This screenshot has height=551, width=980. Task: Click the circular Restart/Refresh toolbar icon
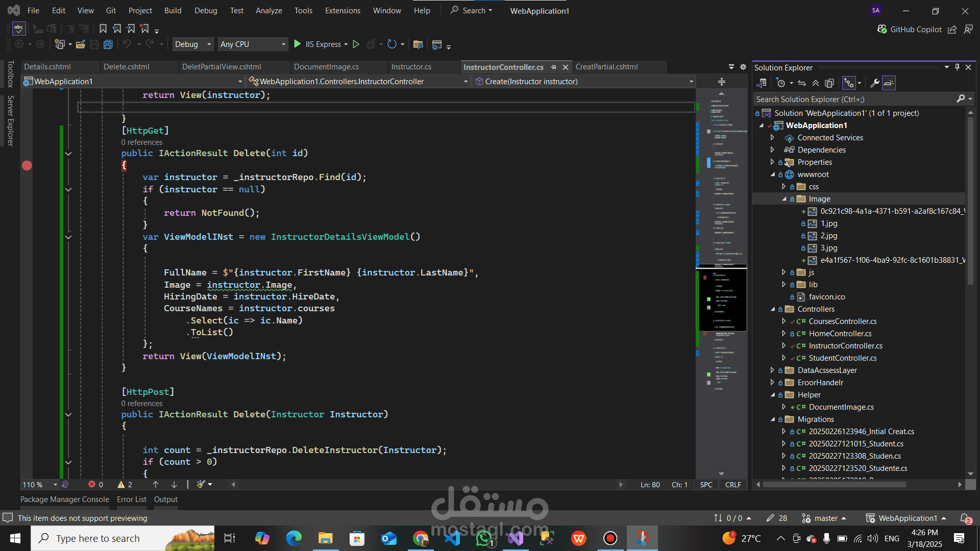(392, 44)
